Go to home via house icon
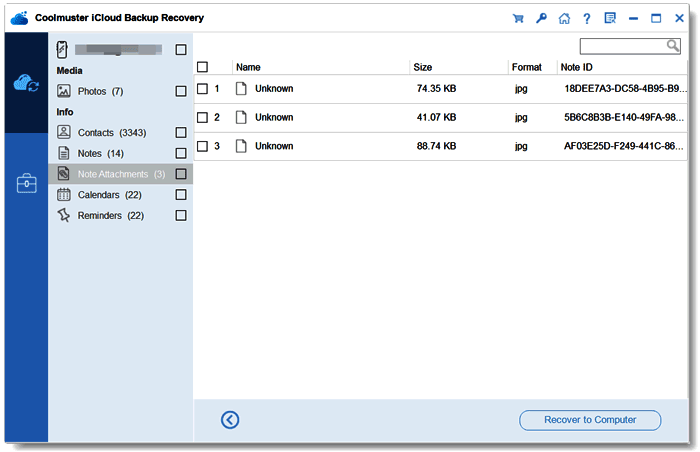This screenshot has width=700, height=452. 564,18
